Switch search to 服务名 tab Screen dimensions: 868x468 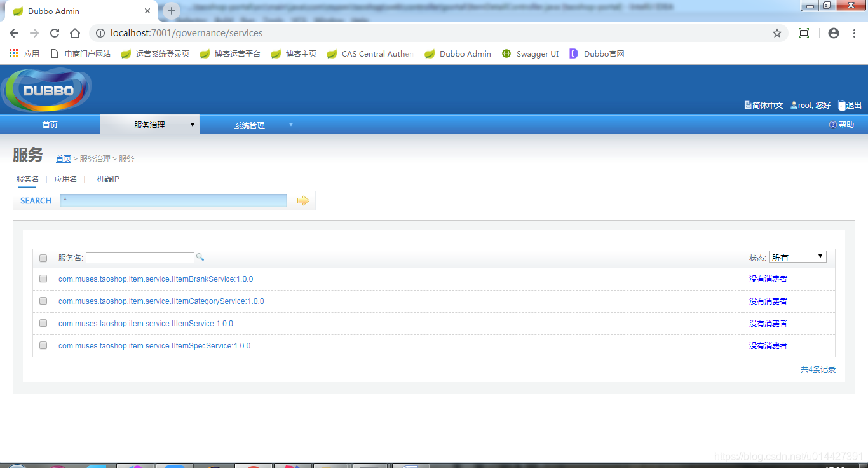(27, 179)
